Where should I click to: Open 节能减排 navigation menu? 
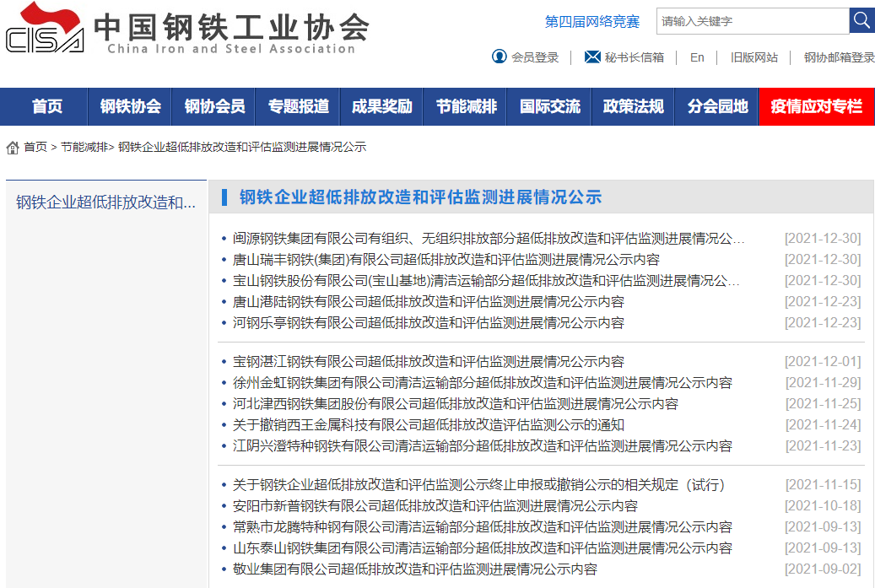(x=466, y=106)
